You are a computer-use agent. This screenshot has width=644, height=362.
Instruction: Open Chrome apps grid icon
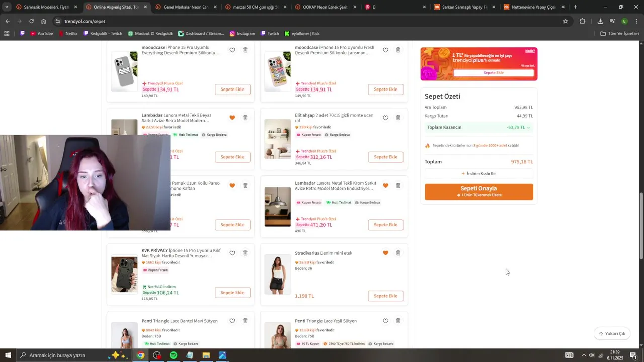[x=7, y=34]
